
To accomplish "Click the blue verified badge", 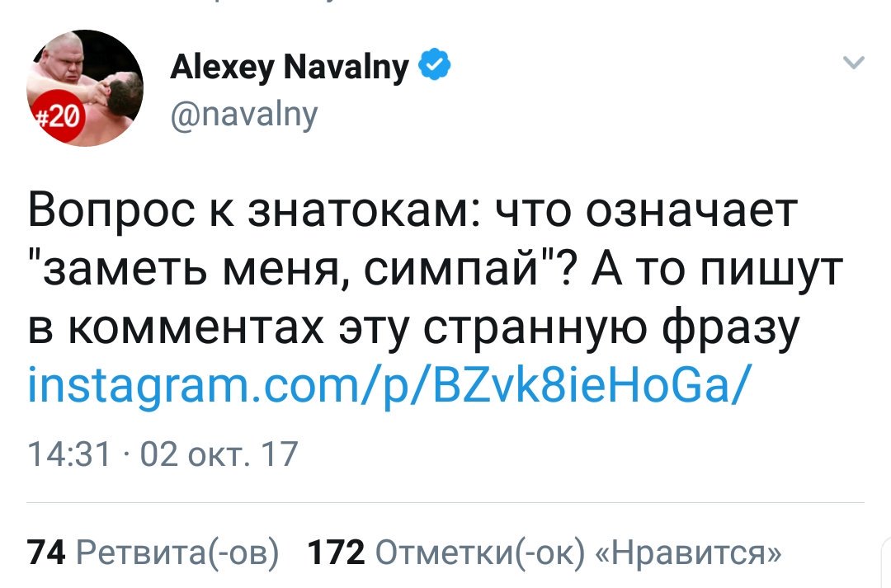I will coord(436,64).
